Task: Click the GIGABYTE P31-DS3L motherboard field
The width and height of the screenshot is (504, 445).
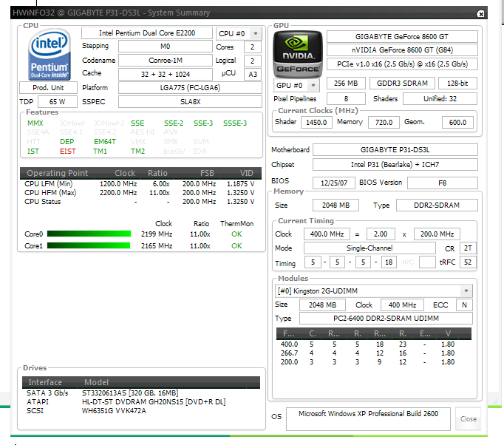Action: tap(395, 150)
